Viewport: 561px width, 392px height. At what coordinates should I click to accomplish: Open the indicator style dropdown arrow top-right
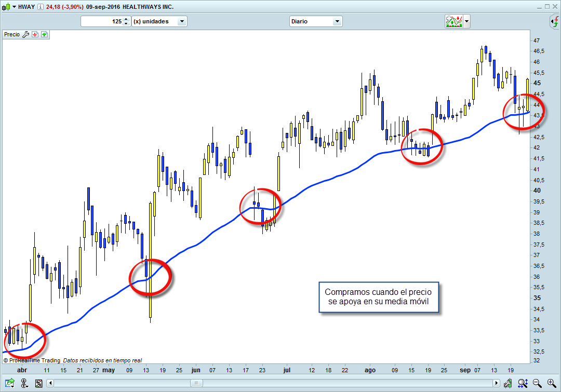point(466,21)
